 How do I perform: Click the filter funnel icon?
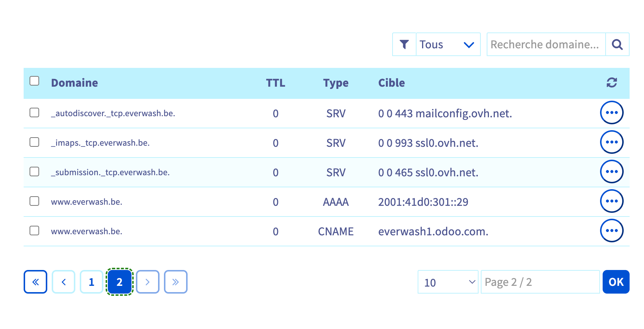click(404, 45)
